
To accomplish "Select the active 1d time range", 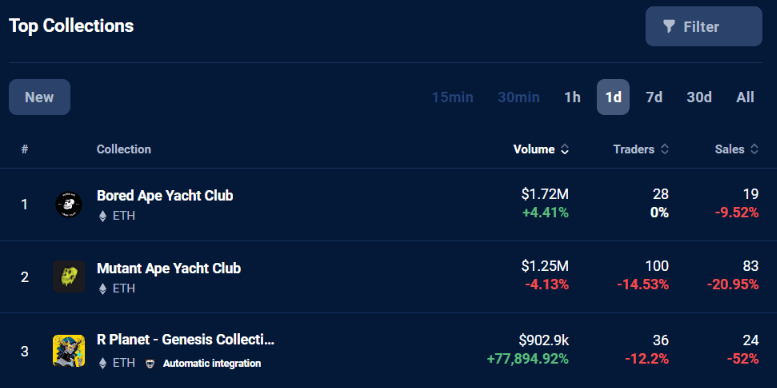I will (x=613, y=97).
